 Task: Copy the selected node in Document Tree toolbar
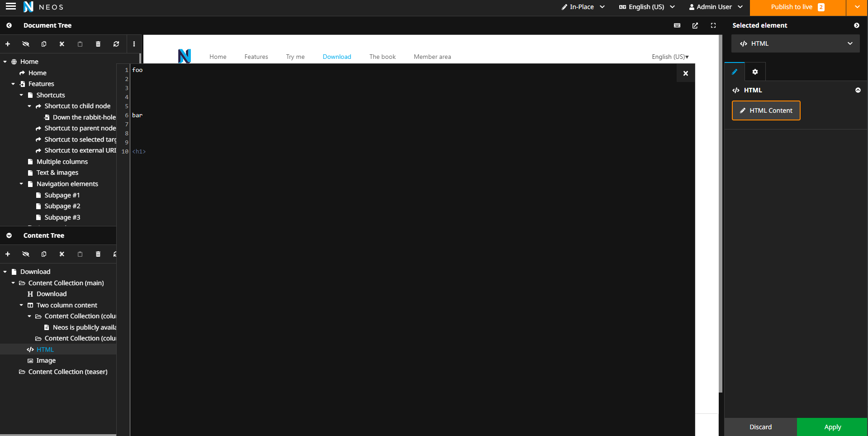(x=43, y=44)
